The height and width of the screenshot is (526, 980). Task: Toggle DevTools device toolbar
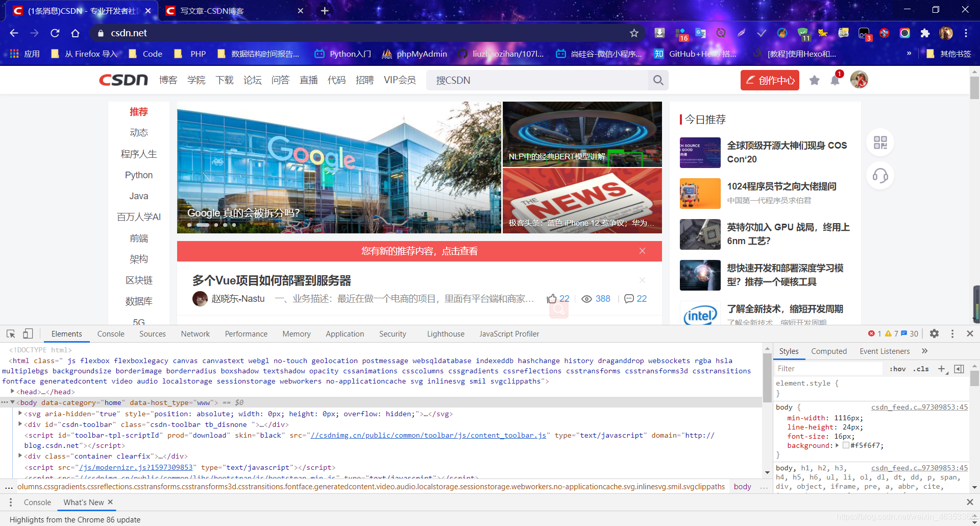point(28,333)
